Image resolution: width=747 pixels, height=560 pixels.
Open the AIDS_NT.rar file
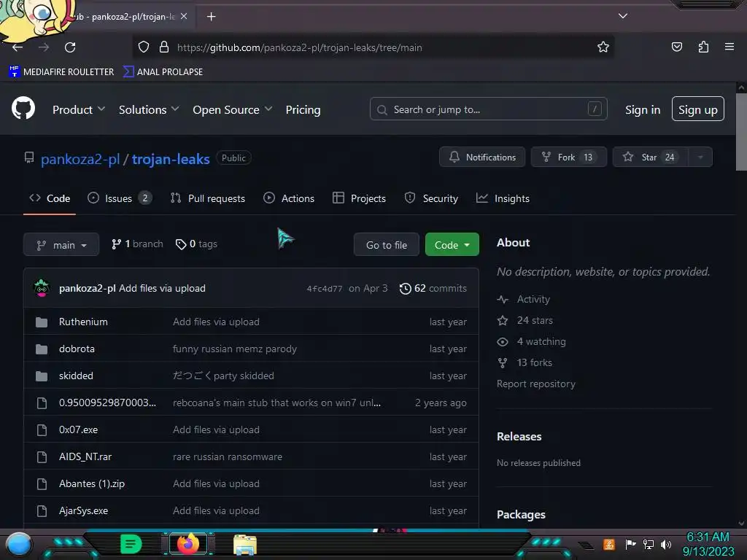pos(85,456)
